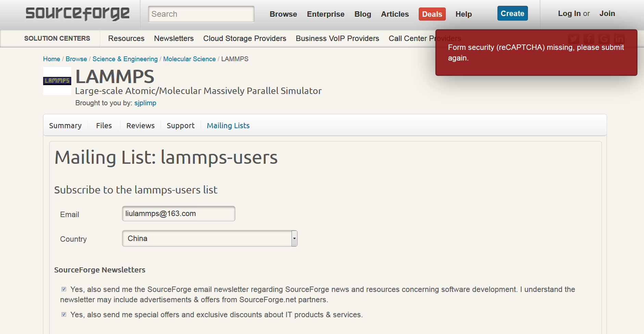This screenshot has height=334, width=644.
Task: Click the LAMMPS project logo thumbnail
Action: coord(57,81)
